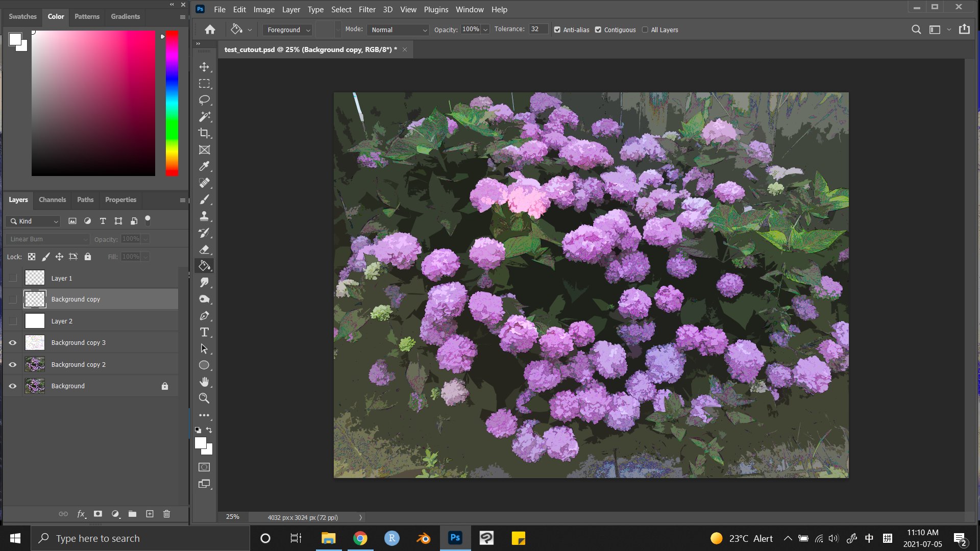This screenshot has height=551, width=980.
Task: Select the Move tool
Action: click(204, 67)
